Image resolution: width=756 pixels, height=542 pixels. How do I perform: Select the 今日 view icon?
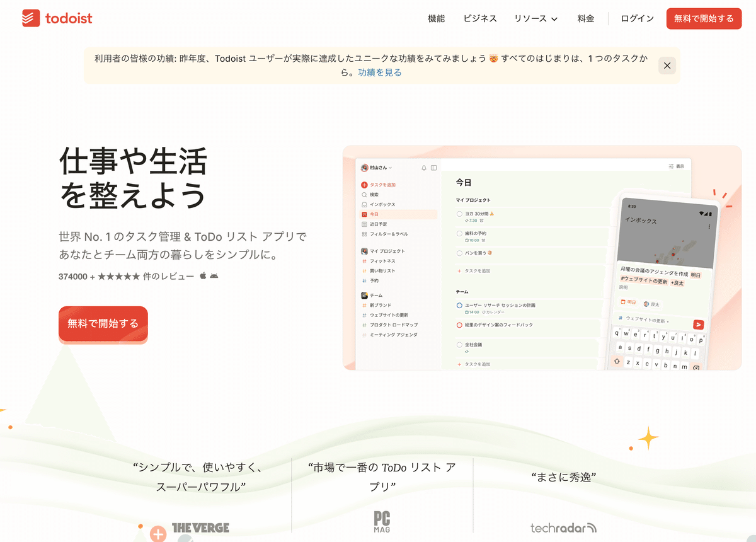[364, 214]
